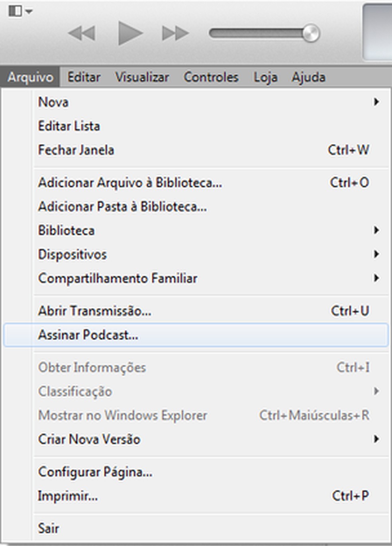Expand the Biblioteca submenu

pyautogui.click(x=66, y=231)
